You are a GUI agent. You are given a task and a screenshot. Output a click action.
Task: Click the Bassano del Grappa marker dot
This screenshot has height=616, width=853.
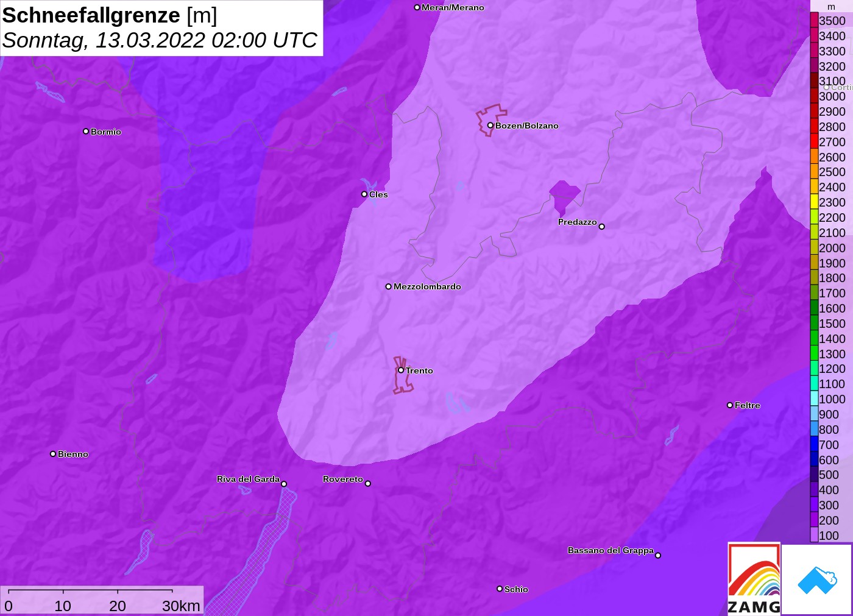point(658,555)
